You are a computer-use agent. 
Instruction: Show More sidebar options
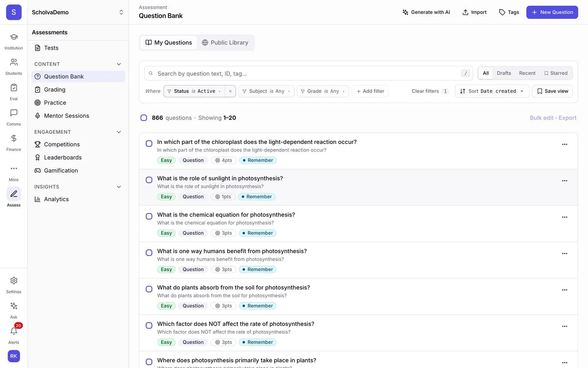click(x=13, y=173)
